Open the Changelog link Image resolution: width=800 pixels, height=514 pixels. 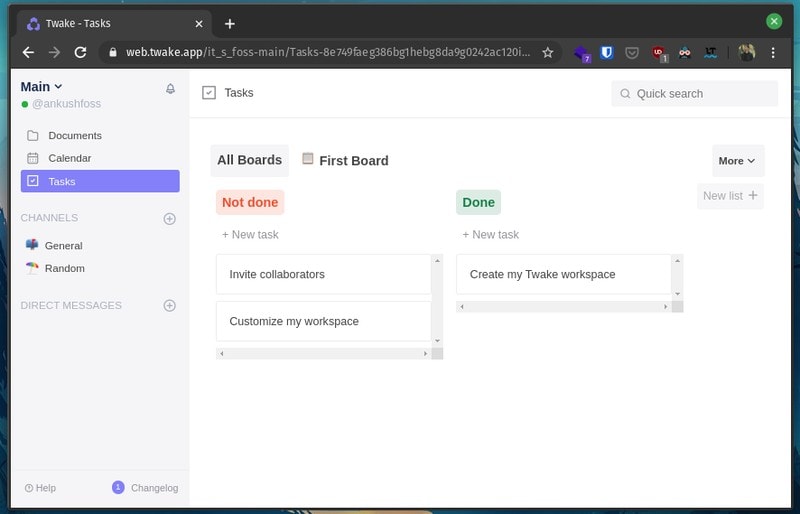(x=154, y=488)
